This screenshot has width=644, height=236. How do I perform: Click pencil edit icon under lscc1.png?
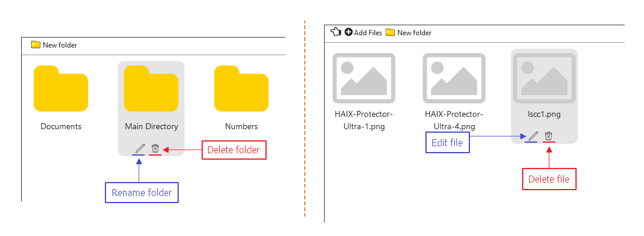[533, 136]
